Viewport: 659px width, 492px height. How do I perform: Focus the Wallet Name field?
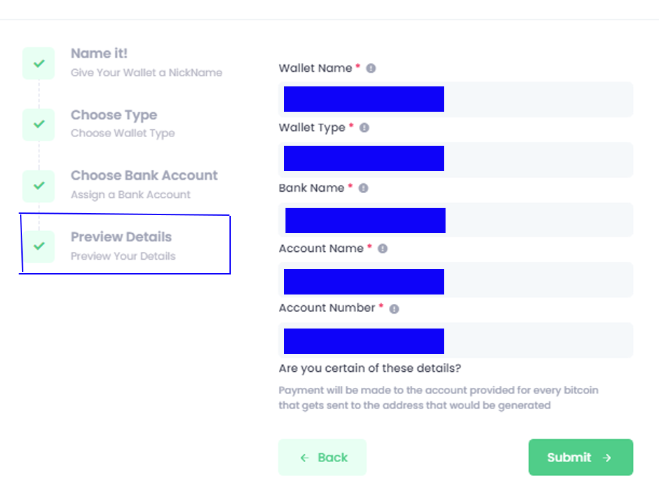pos(456,99)
